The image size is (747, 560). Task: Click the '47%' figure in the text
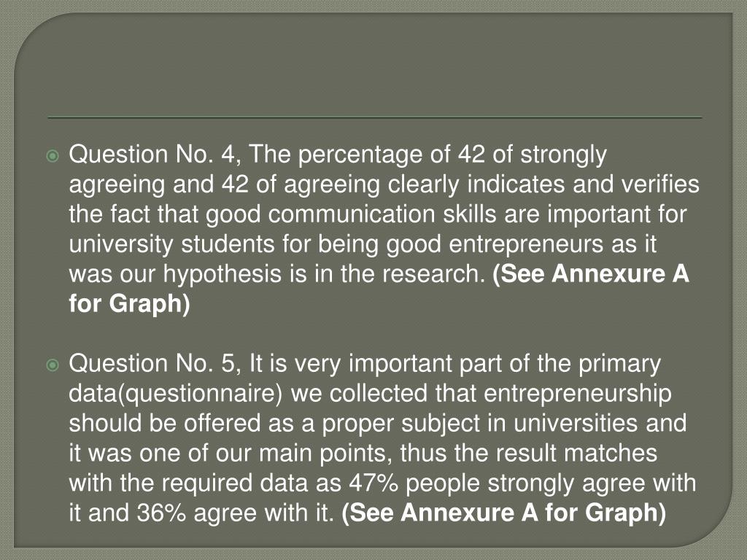pyautogui.click(x=373, y=483)
